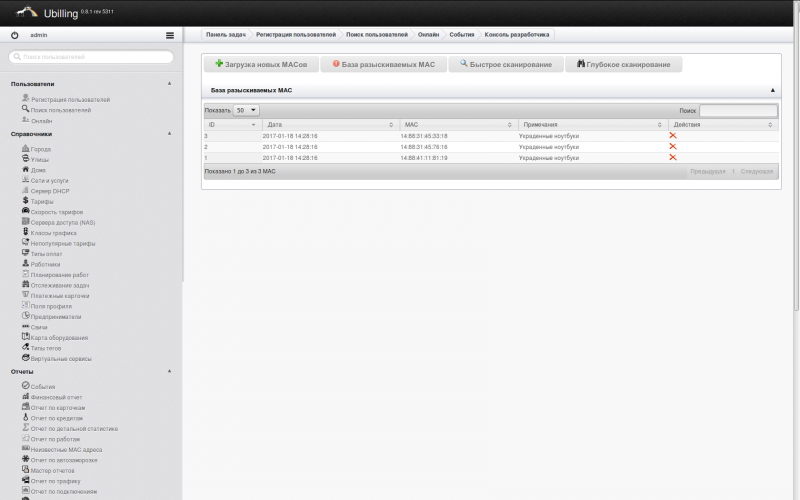
Task: Collapse the Справочники sidebar section
Action: pos(169,134)
